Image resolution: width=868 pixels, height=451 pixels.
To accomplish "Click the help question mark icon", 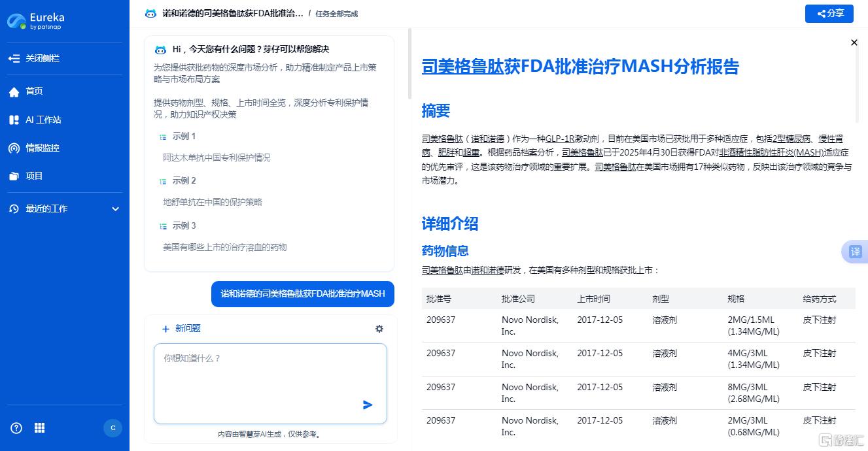I will coord(16,428).
